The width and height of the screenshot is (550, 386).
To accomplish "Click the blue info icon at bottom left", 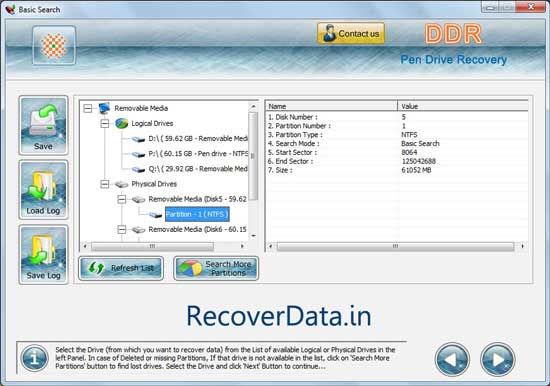I will (34, 358).
